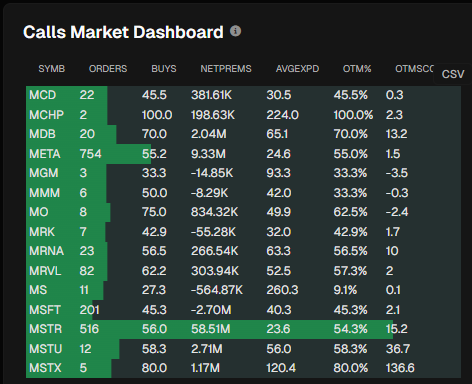This screenshot has width=472, height=384.
Task: Click MCHP average expiry 224.0
Action: click(x=282, y=115)
